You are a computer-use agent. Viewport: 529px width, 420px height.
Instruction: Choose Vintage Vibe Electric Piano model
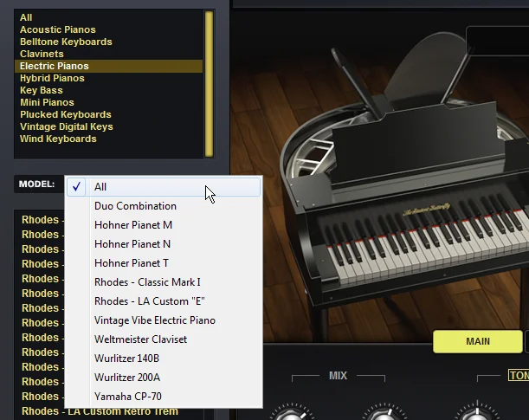tap(164, 320)
